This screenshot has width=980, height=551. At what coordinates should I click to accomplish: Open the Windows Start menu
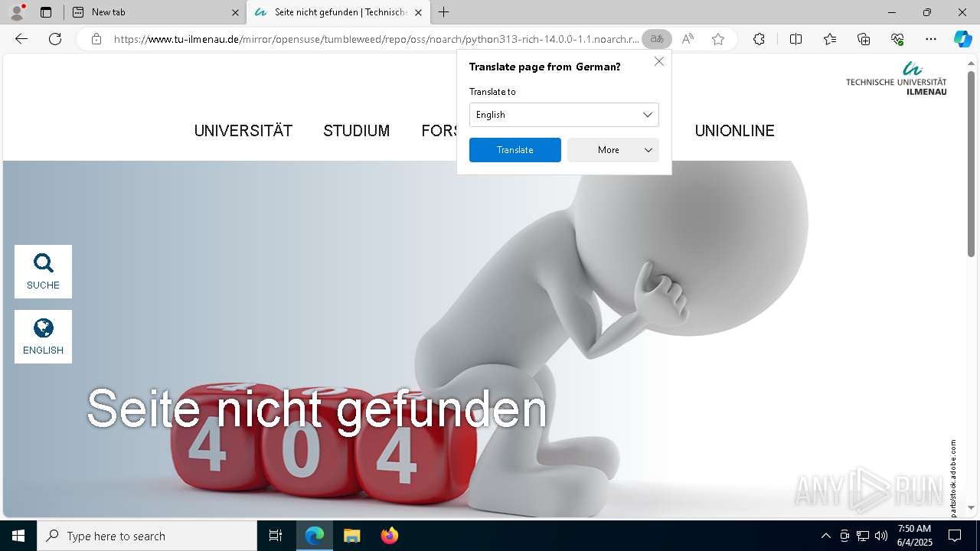point(18,536)
